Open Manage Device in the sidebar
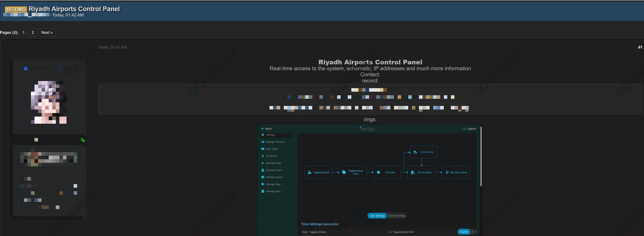The width and height of the screenshot is (644, 236). (274, 177)
